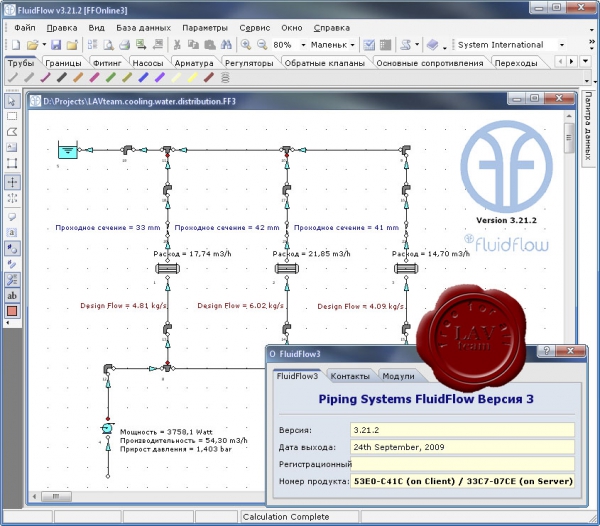Open the База данных menu
The width and height of the screenshot is (600, 526).
pos(143,28)
